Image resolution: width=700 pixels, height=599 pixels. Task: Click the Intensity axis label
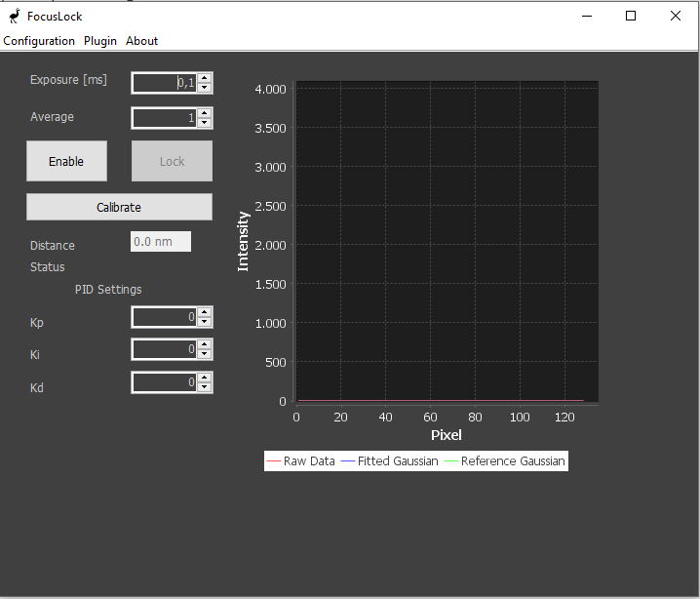pos(243,241)
